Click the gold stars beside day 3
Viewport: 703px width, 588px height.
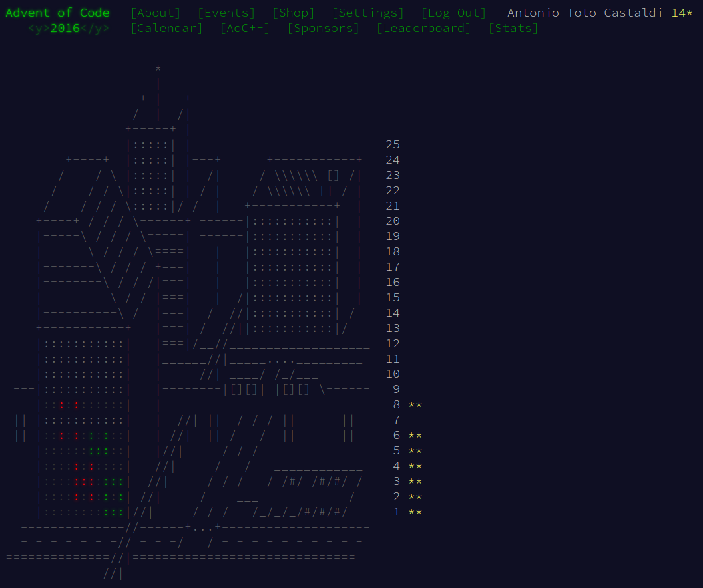coord(415,482)
